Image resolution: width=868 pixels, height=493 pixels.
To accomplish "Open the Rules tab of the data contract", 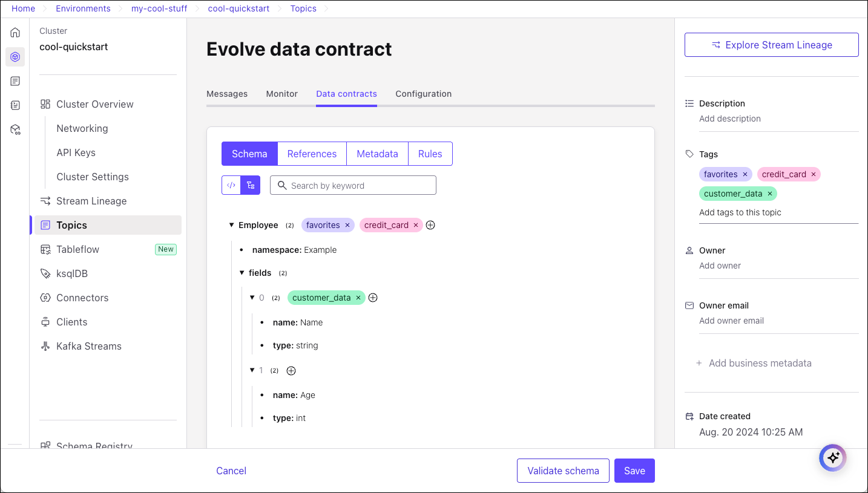I will point(430,154).
